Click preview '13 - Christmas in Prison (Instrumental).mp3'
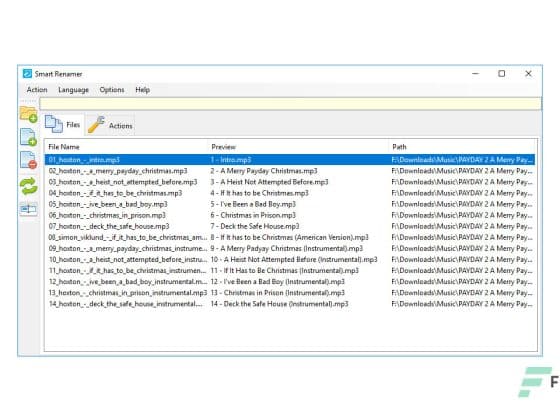This screenshot has height=420, width=560. click(x=278, y=292)
